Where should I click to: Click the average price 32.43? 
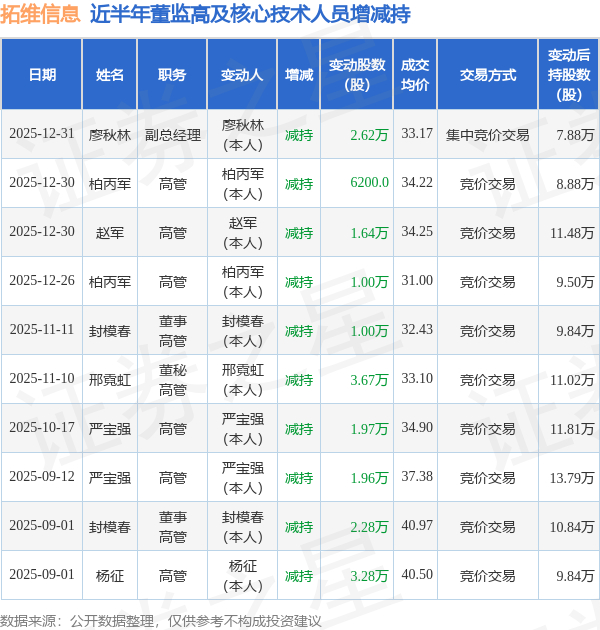click(417, 329)
